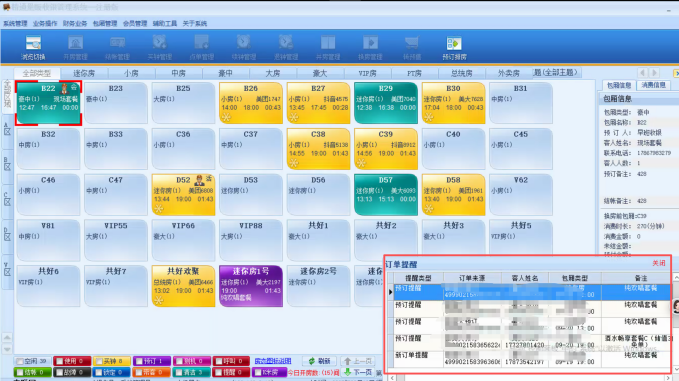Toggle the 呼叫 status checkbox
The width and height of the screenshot is (679, 381).
point(220,361)
